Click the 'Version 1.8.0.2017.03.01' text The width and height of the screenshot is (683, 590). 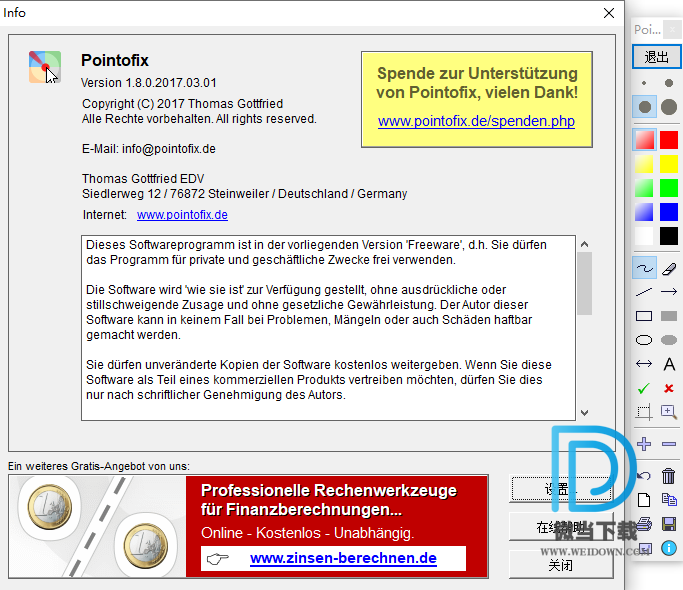(149, 83)
